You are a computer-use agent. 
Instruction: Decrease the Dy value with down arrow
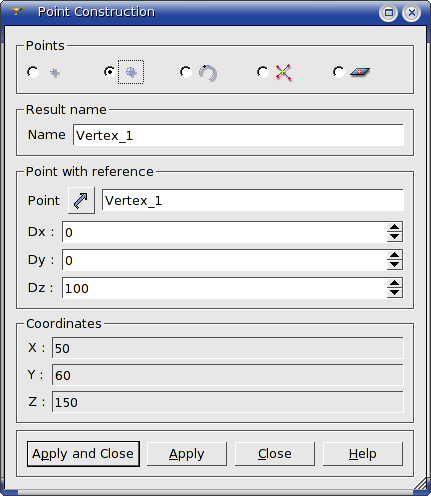pos(395,265)
